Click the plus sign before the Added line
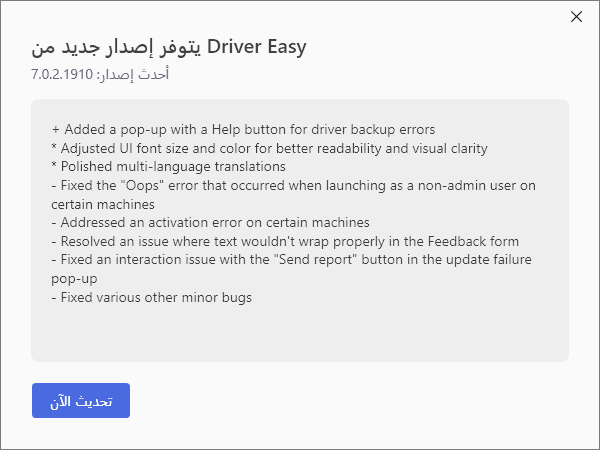600x450 pixels. [x=55, y=130]
